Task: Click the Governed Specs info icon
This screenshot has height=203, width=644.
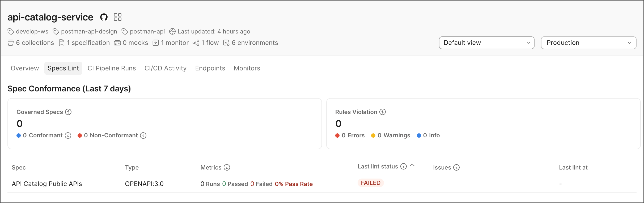Action: point(68,112)
